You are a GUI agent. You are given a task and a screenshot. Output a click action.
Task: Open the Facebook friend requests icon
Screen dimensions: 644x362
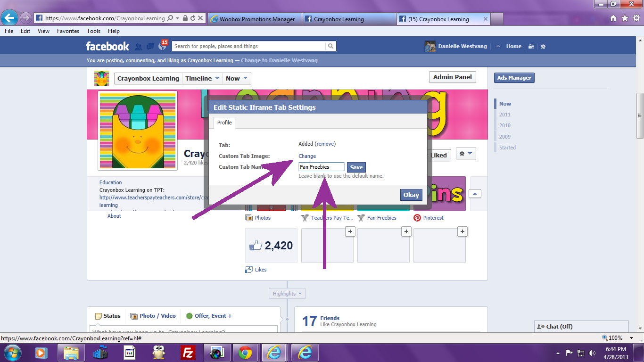[139, 46]
